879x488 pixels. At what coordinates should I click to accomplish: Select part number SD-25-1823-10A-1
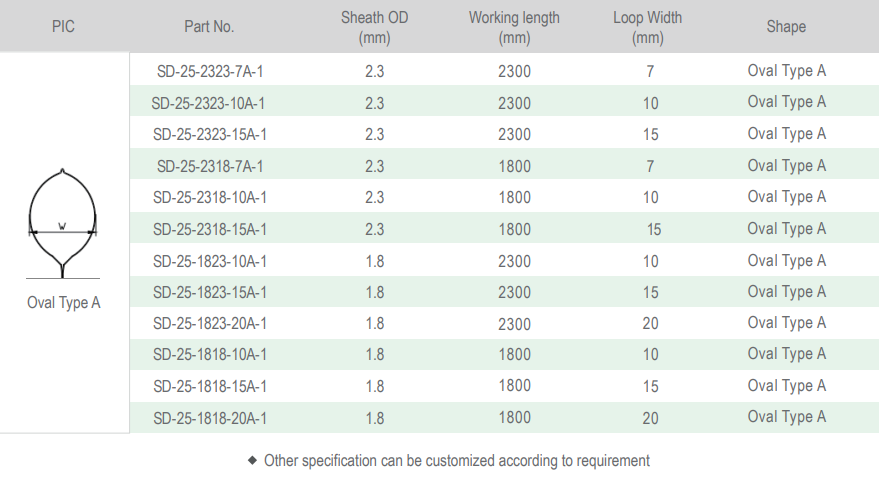[x=210, y=261]
